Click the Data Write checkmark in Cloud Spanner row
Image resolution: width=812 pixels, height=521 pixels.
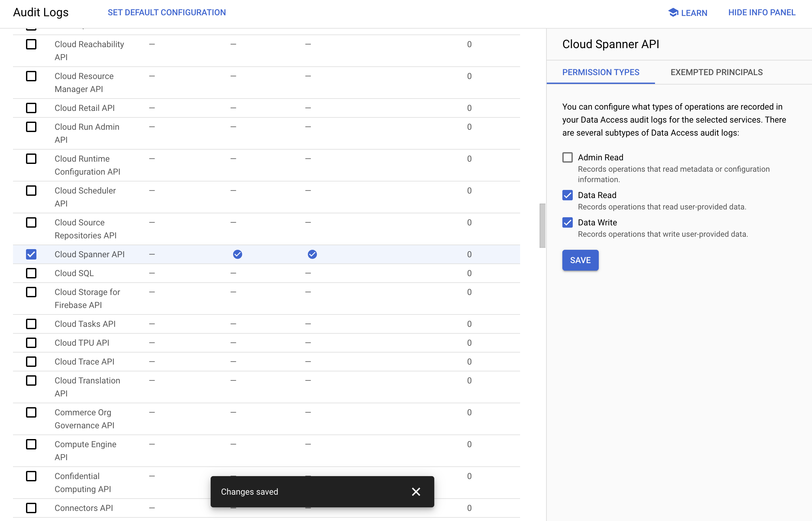[x=312, y=254]
